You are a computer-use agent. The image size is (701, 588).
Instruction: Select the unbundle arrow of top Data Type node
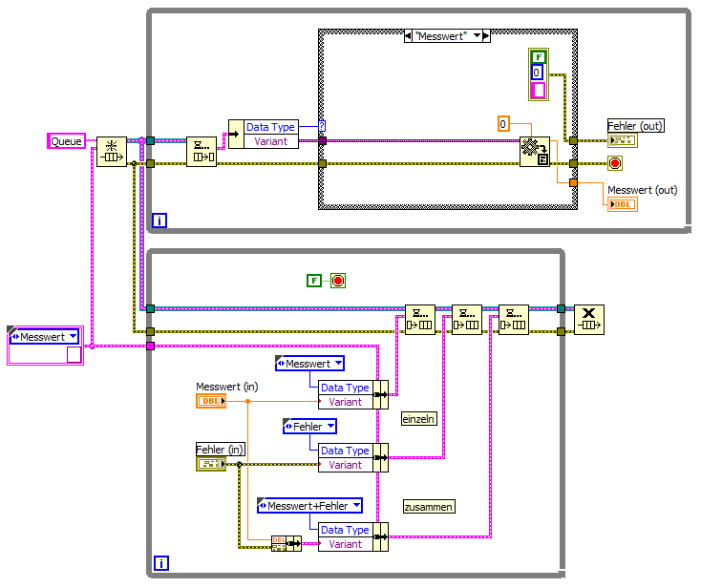coord(236,134)
